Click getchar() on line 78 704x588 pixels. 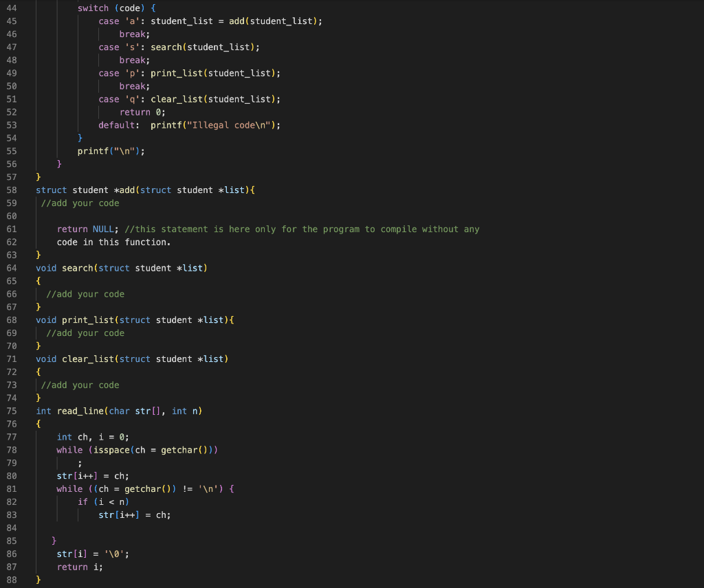point(184,451)
